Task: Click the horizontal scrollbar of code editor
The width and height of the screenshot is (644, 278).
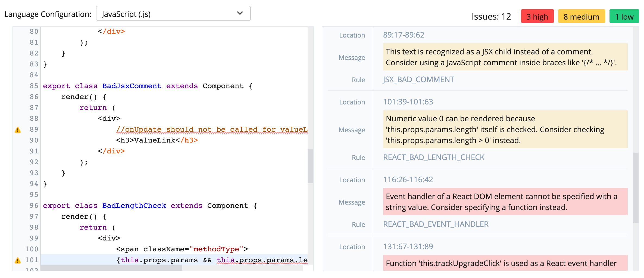Action: click(111, 268)
